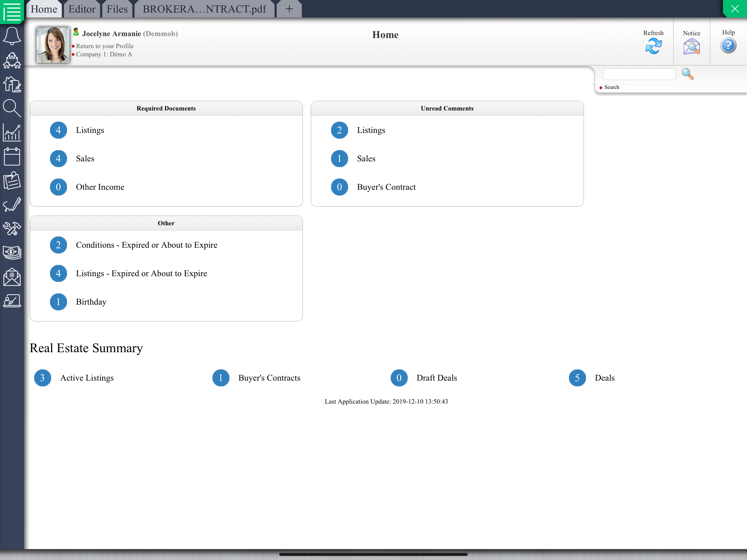Open the houses group icon in sidebar

tap(12, 60)
